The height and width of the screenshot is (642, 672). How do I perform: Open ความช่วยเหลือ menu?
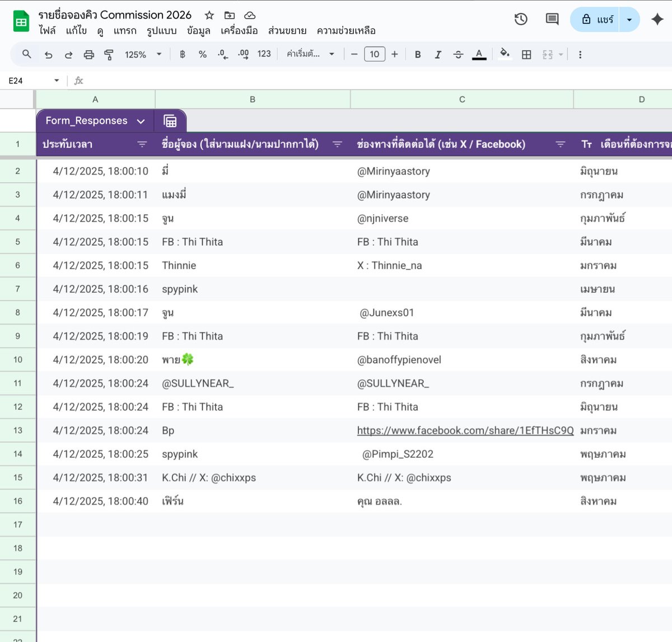click(x=346, y=31)
